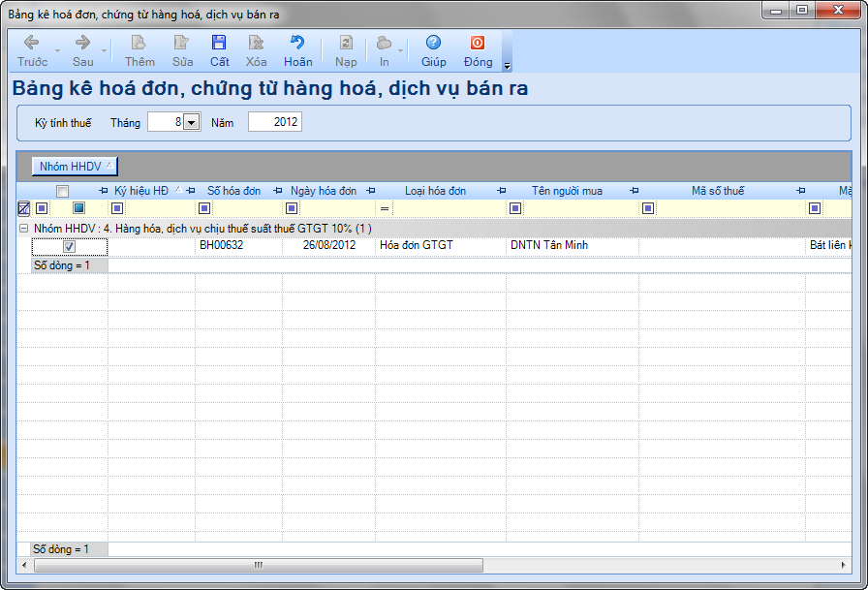Sort by the Mã số thuế column header
Screen dimensions: 868x590
(718, 191)
